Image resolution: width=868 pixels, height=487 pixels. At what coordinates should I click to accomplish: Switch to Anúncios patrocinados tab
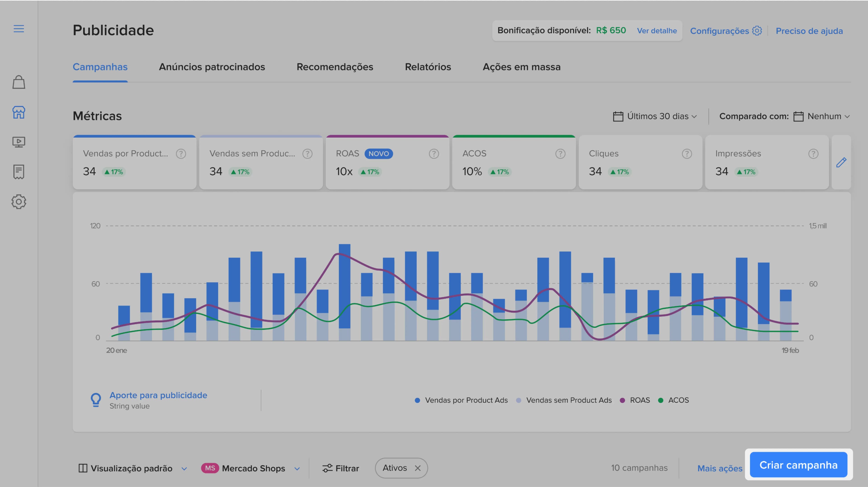[x=212, y=67]
